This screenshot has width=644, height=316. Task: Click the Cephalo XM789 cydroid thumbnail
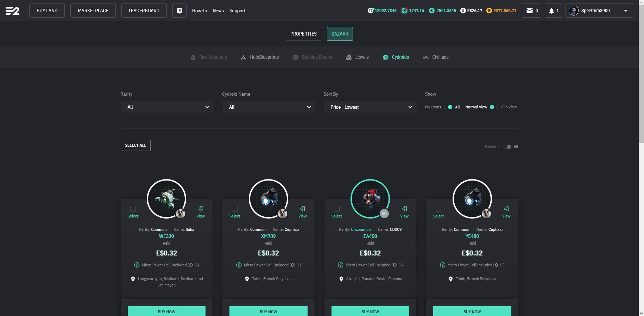coord(268,199)
